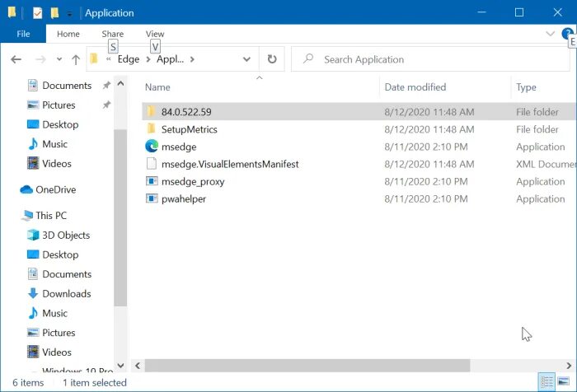Open Desktop under Quick access
This screenshot has width=577, height=392.
[x=60, y=124]
